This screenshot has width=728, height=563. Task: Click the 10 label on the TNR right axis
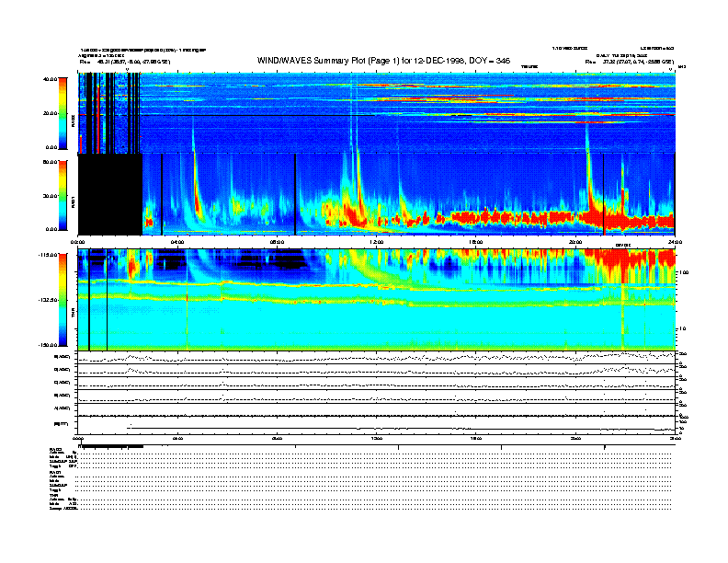pyautogui.click(x=682, y=328)
